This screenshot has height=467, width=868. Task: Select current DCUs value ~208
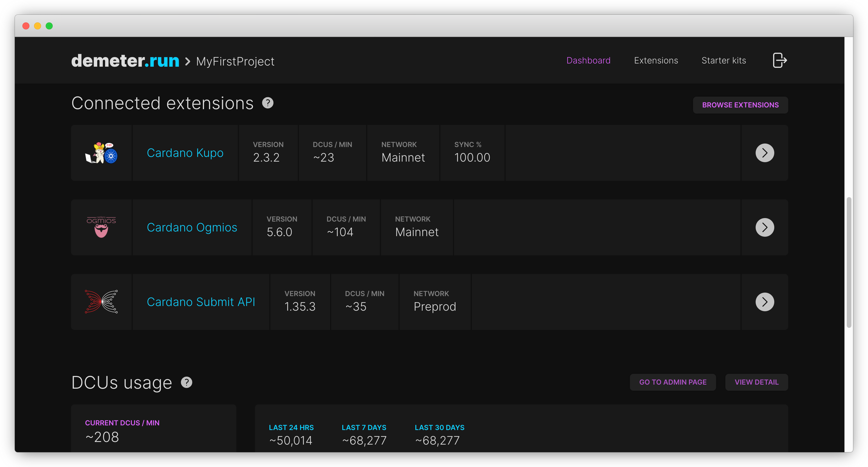point(102,437)
